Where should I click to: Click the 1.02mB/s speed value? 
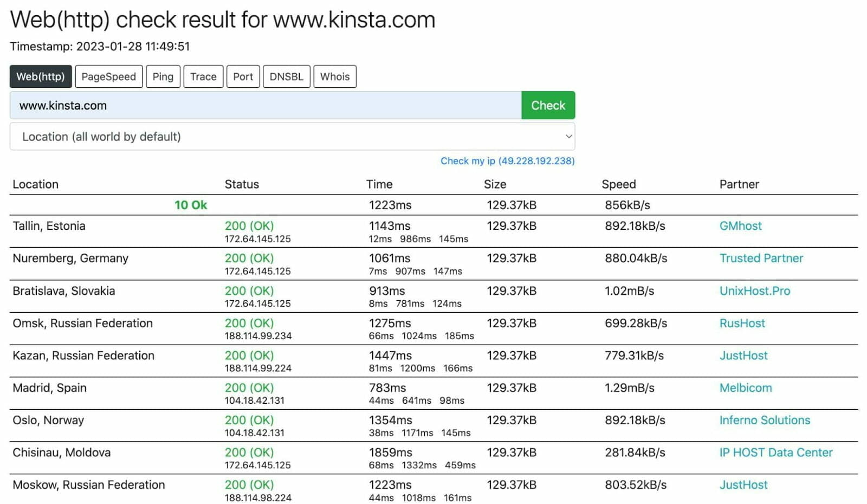click(630, 290)
